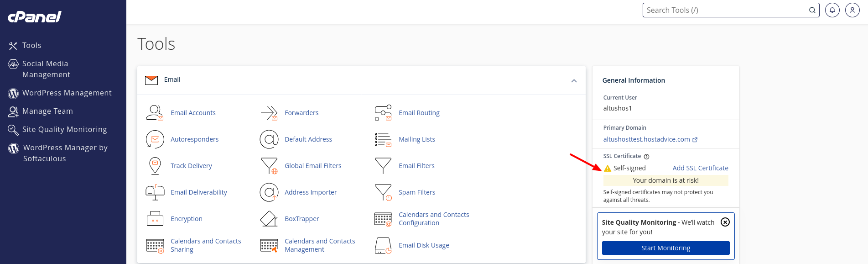Open the Email Routing link
Viewport: 868px width, 264px height.
(x=419, y=113)
